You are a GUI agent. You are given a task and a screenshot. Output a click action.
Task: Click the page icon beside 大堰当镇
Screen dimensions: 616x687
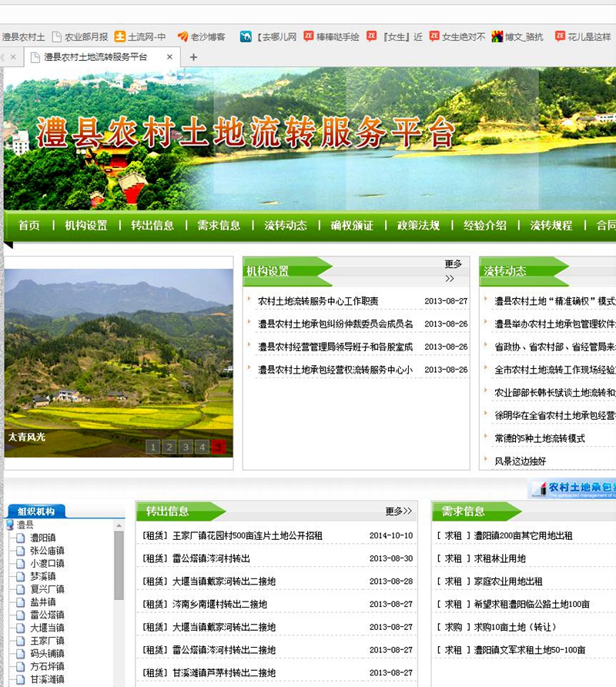click(x=20, y=628)
